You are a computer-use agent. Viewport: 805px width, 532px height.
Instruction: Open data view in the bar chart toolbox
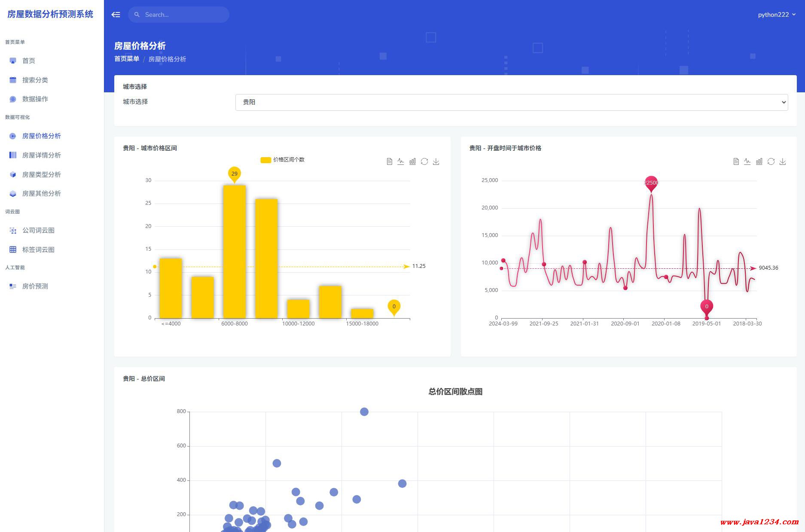point(389,161)
